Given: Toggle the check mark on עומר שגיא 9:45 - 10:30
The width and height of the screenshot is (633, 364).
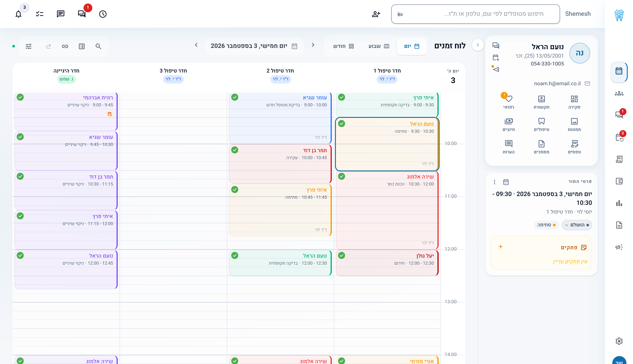Looking at the screenshot, I should pyautogui.click(x=20, y=137).
